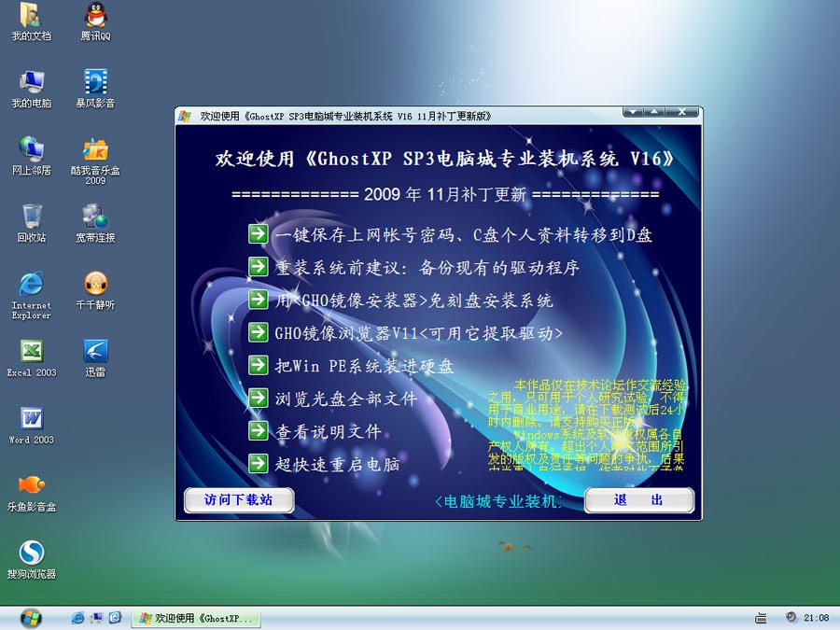
Task: Select the 网上邻居 desktop icon
Action: pyautogui.click(x=31, y=156)
